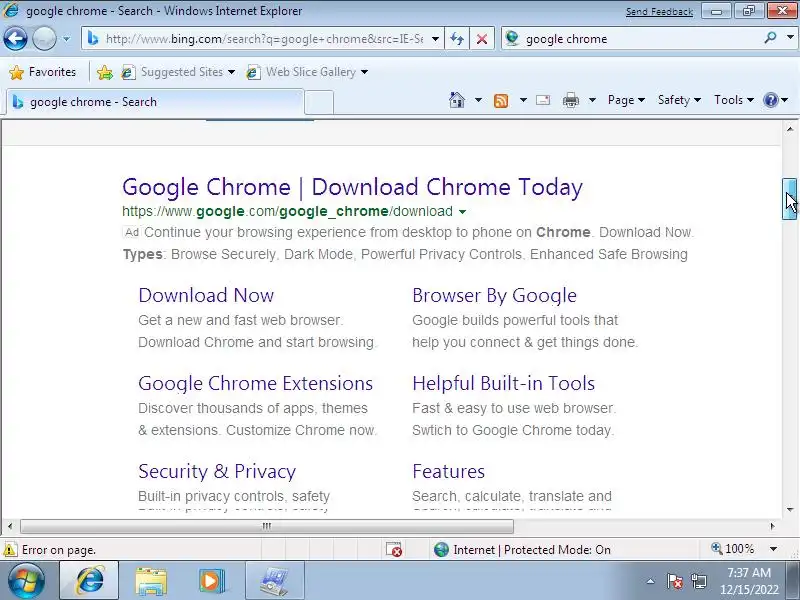Click the Print icon

pyautogui.click(x=570, y=100)
